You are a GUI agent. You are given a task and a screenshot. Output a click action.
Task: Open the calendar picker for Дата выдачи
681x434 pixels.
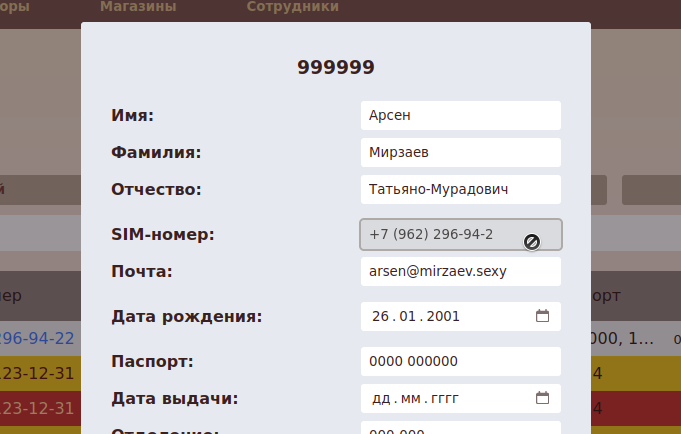(x=543, y=398)
